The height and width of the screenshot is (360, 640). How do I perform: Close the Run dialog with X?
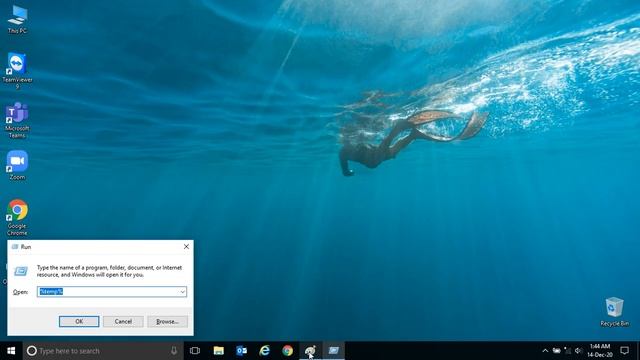coord(186,247)
